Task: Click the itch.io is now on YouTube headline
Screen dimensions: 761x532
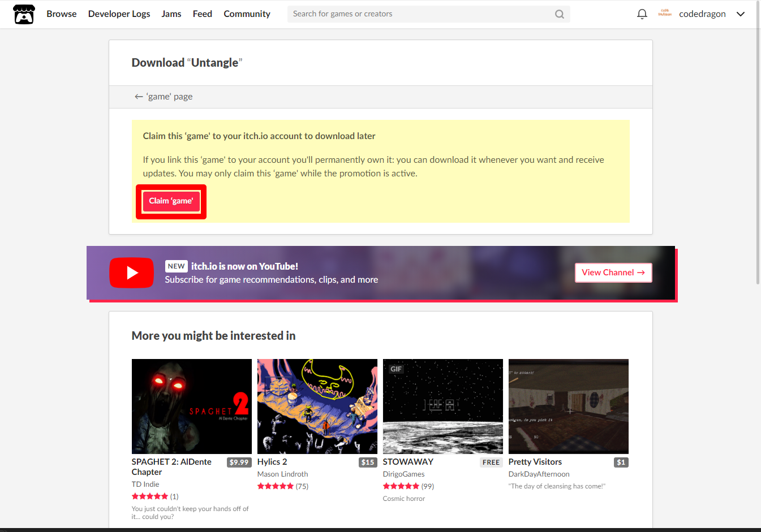Action: pos(244,266)
